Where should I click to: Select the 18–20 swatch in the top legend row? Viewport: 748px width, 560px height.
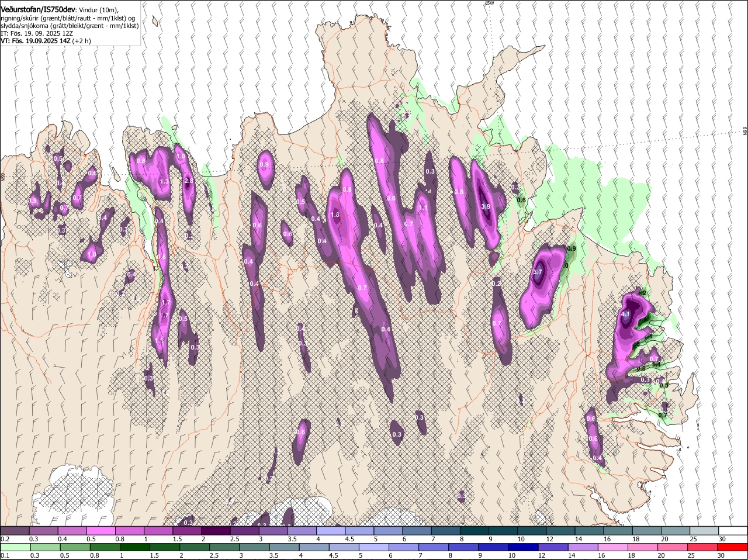click(646, 531)
